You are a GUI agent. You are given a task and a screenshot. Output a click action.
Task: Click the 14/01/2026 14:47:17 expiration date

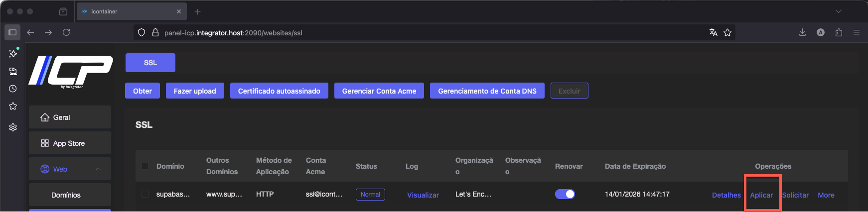[637, 194]
